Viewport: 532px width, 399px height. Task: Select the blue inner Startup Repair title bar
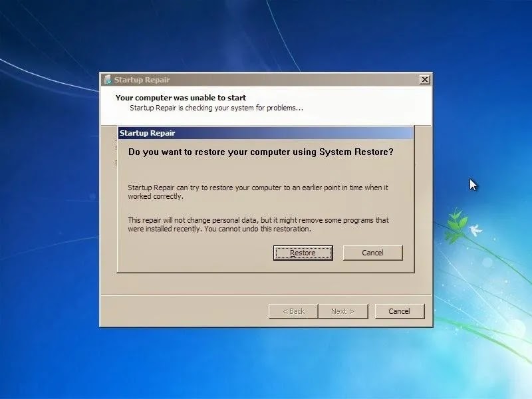click(x=265, y=133)
